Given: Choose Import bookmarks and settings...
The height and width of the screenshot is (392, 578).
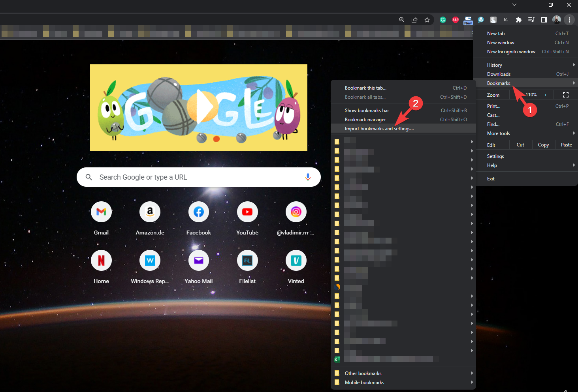Looking at the screenshot, I should [403, 129].
